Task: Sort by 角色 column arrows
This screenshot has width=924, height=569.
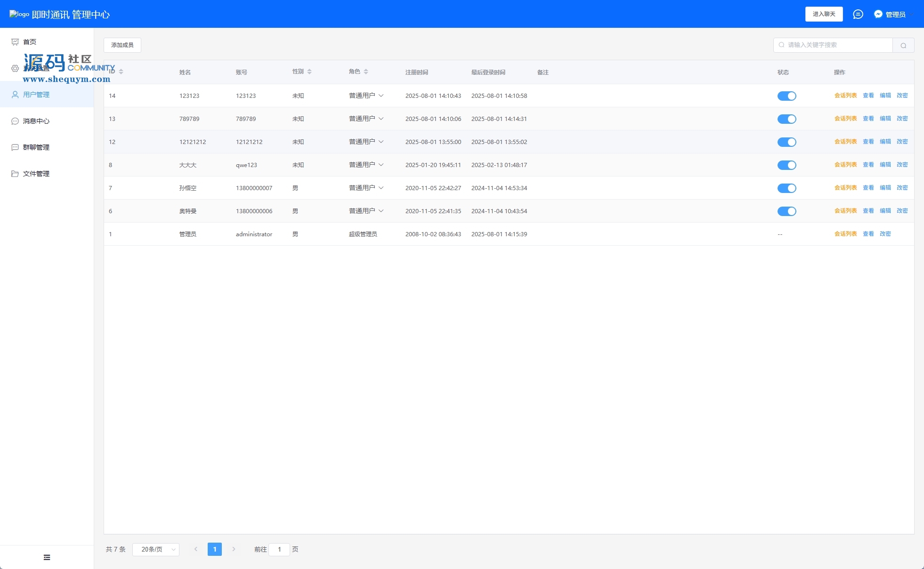Action: [x=366, y=72]
